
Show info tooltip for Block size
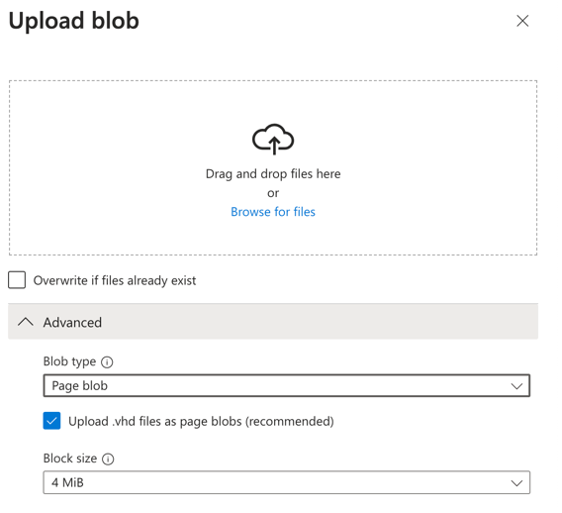[x=108, y=459]
